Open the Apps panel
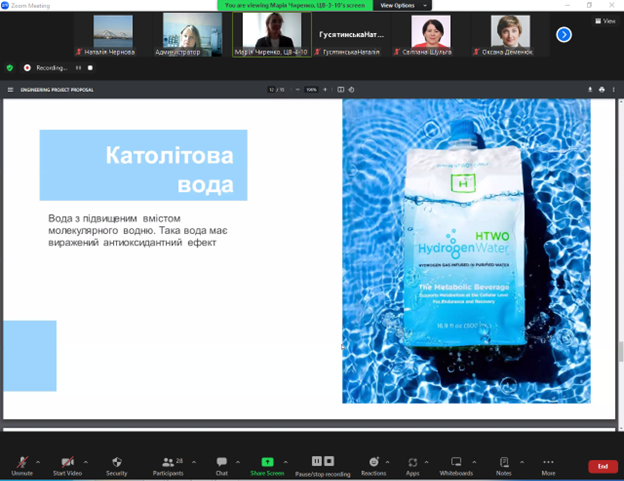Screen dimensions: 624x481 pos(412,464)
